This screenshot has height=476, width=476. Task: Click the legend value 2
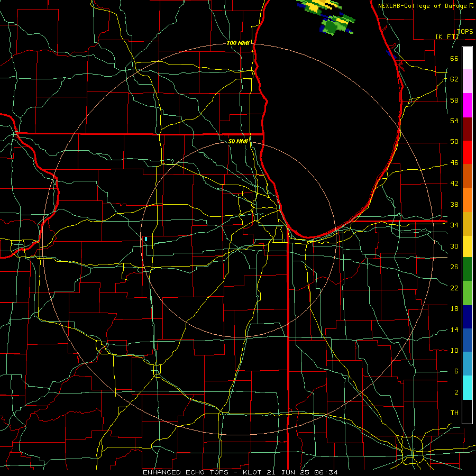click(456, 392)
